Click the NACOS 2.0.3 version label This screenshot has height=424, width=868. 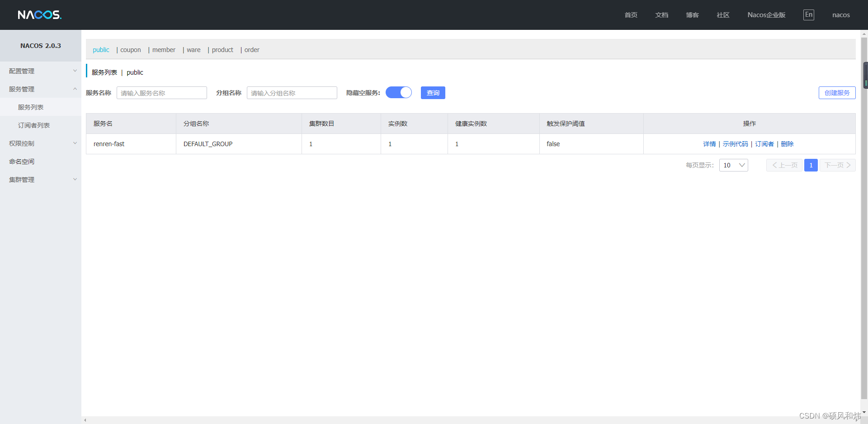[41, 46]
